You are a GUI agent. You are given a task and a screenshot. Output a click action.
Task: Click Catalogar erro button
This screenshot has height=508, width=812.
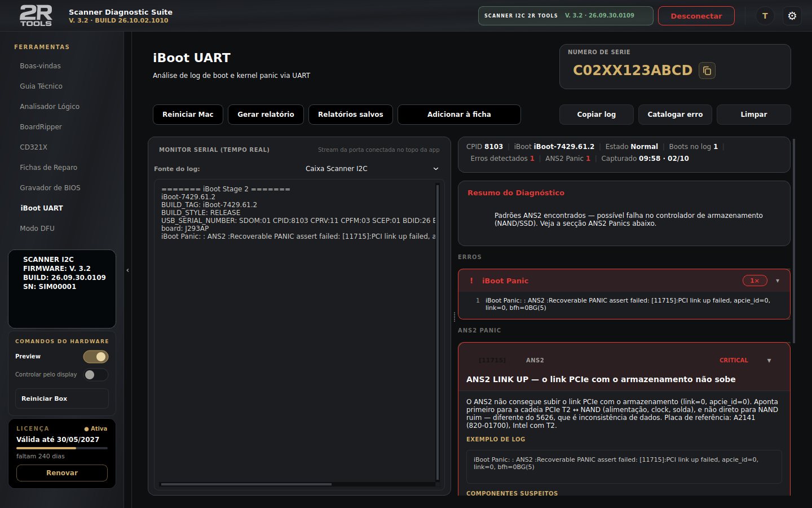click(675, 115)
